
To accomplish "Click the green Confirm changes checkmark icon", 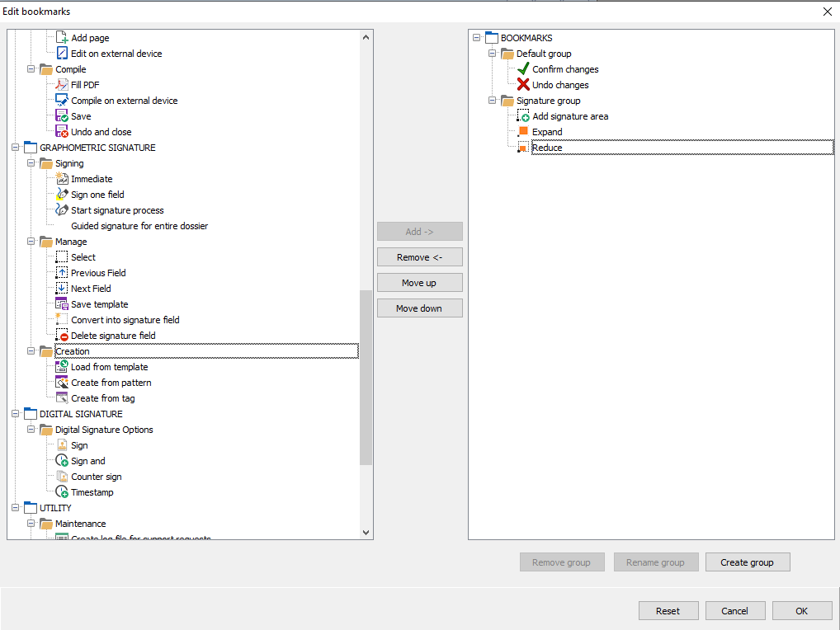I will click(x=523, y=69).
